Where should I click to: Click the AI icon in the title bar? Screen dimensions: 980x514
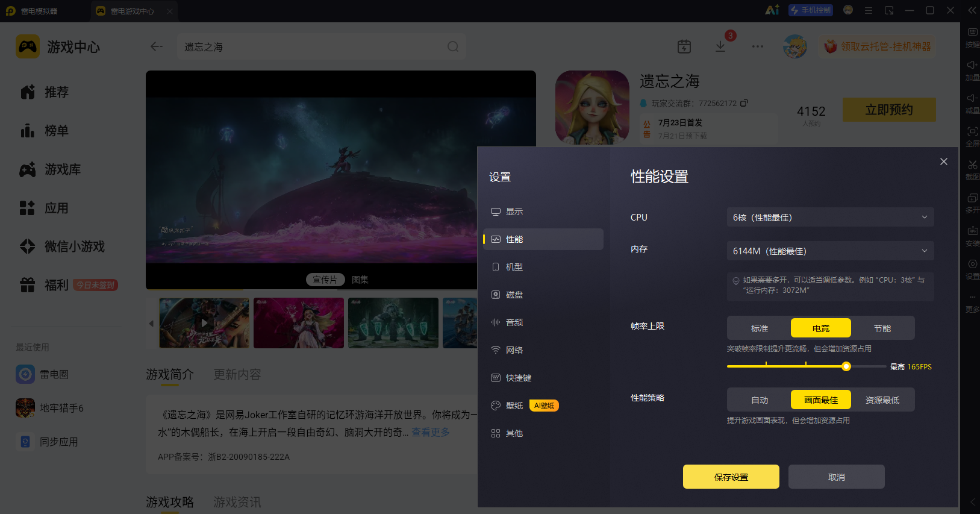point(772,10)
